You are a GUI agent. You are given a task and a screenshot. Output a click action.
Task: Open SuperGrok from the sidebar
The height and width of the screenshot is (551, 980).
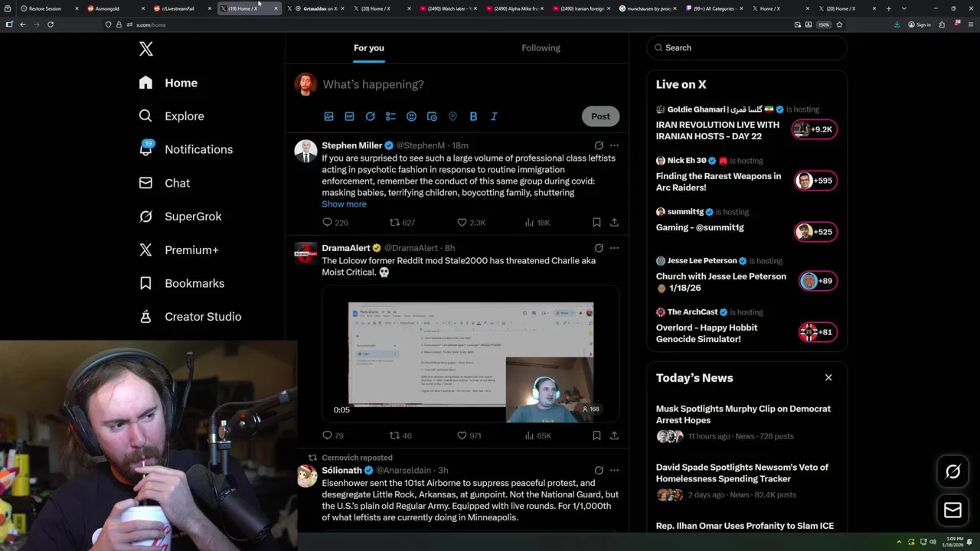[x=180, y=217]
